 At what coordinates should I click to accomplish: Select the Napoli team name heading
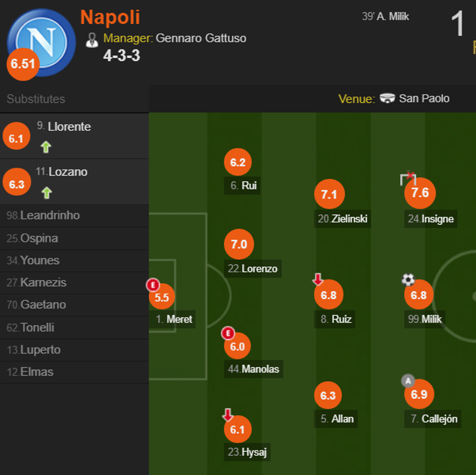tap(111, 17)
